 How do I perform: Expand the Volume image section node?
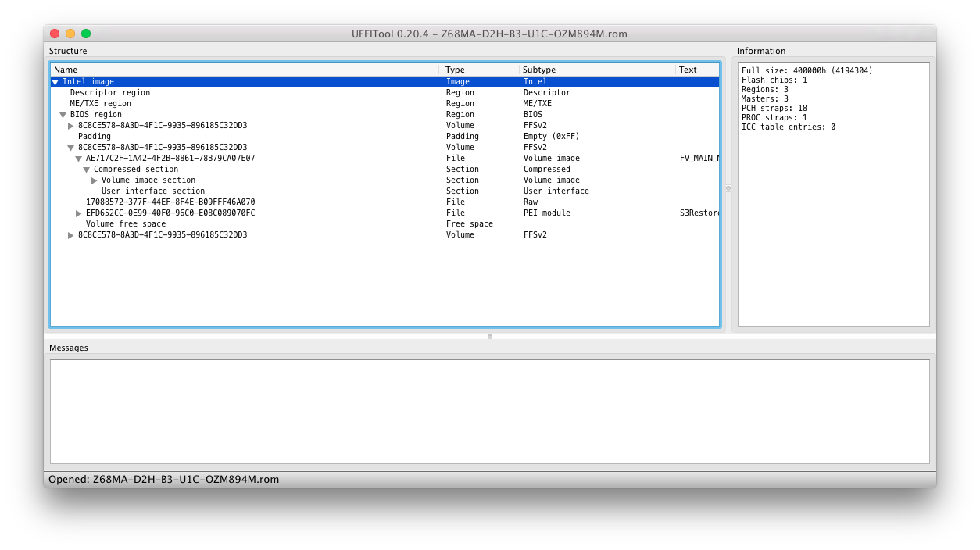[95, 180]
